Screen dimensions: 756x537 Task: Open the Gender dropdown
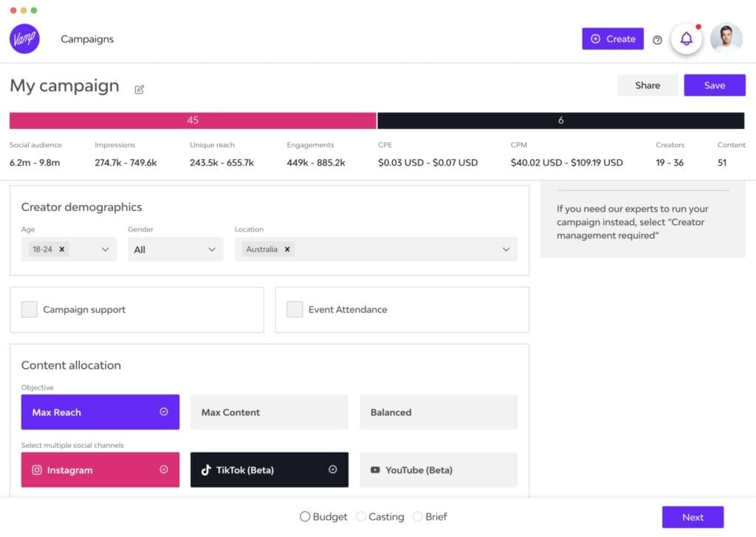click(x=175, y=249)
